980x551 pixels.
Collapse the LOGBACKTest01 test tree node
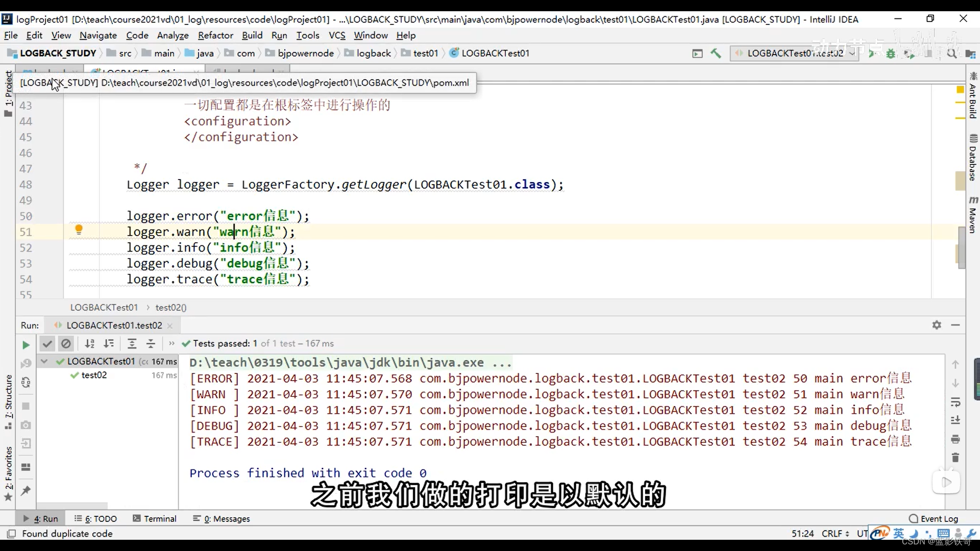click(44, 361)
